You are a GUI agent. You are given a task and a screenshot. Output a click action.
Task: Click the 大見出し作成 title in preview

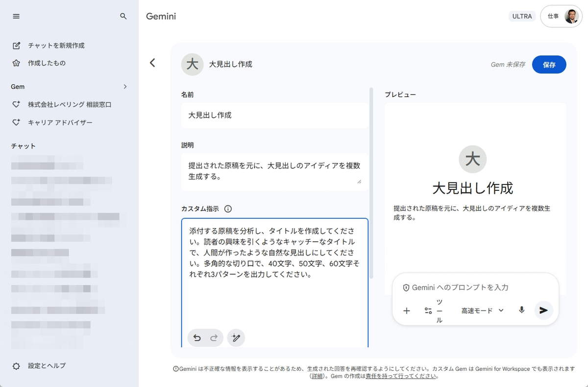coord(472,188)
